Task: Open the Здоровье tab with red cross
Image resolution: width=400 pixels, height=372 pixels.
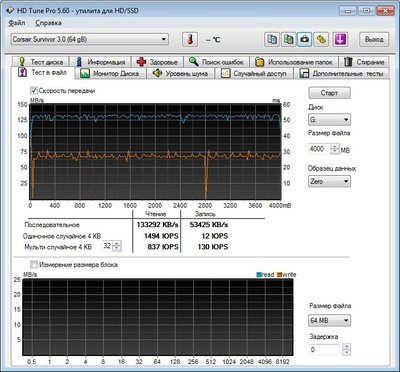Action: pyautogui.click(x=157, y=62)
